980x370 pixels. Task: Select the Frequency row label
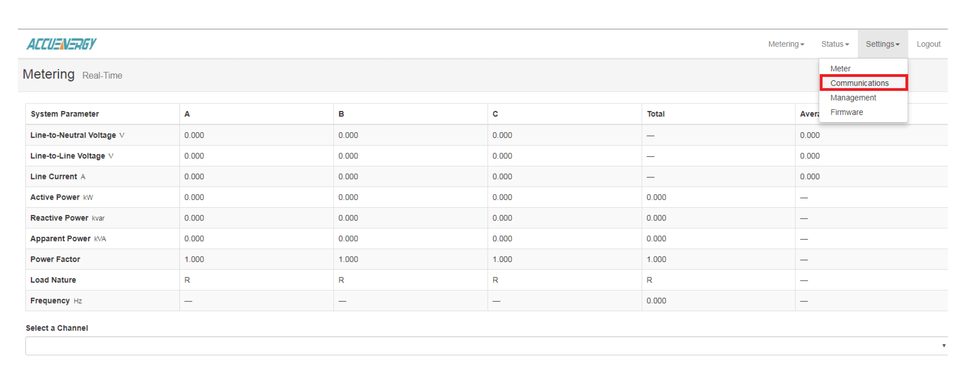point(50,301)
